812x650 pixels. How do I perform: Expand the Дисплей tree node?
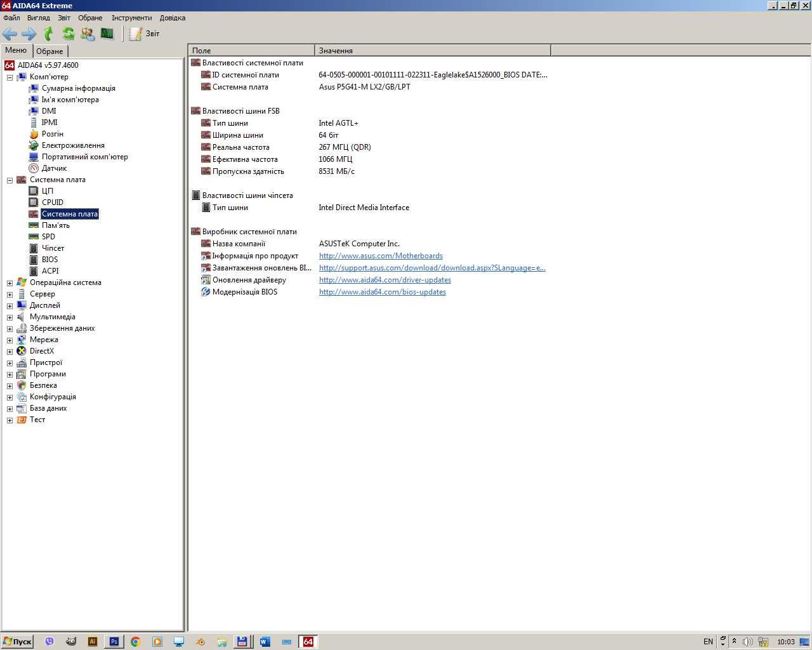10,306
